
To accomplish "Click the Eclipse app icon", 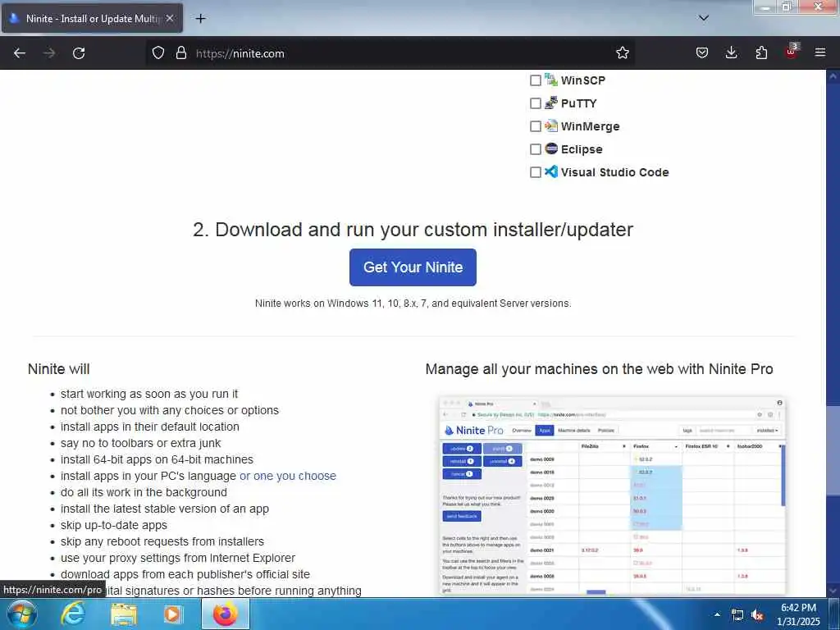I will coord(551,148).
